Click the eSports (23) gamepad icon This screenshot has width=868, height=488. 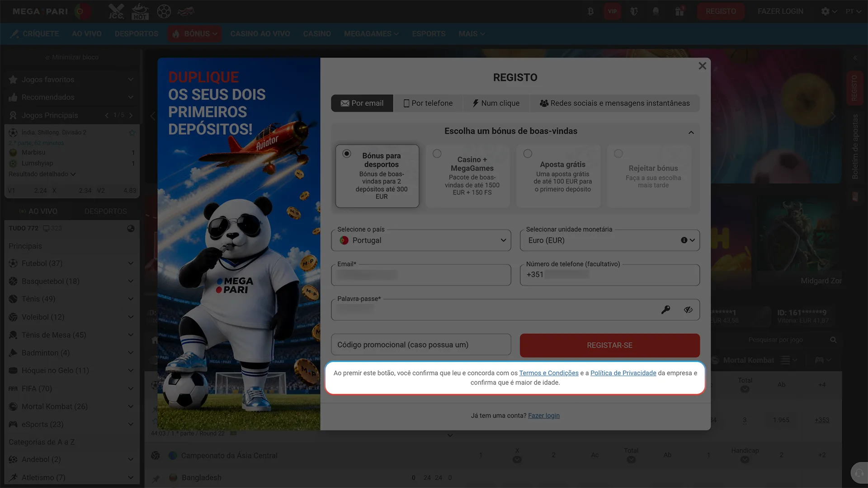(13, 424)
